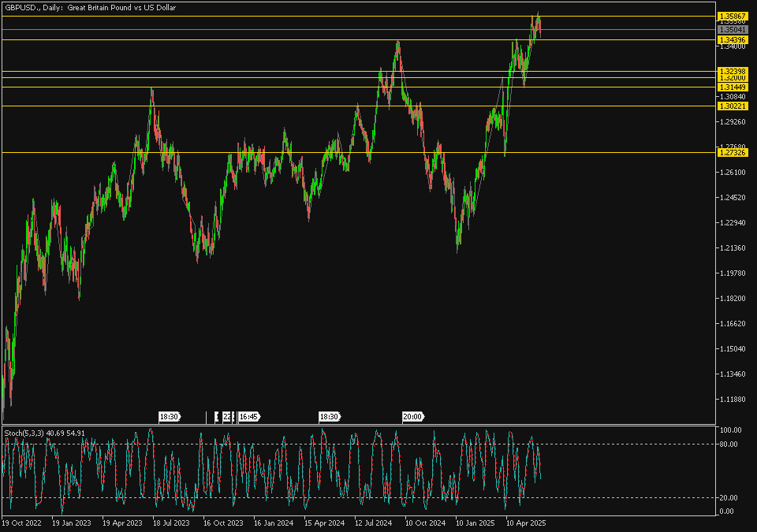This screenshot has height=532, width=757.
Task: Click the 1.21360 value on price axis
Action: pos(733,248)
